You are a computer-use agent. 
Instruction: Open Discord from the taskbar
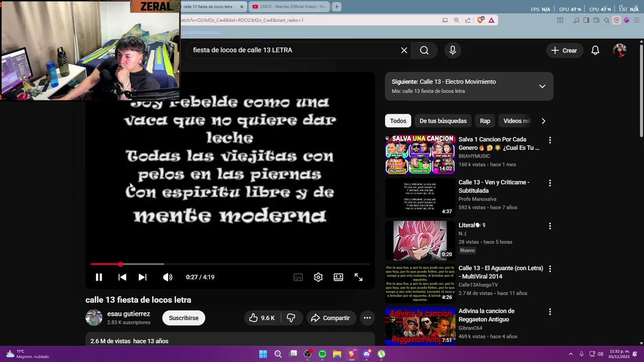(x=366, y=354)
